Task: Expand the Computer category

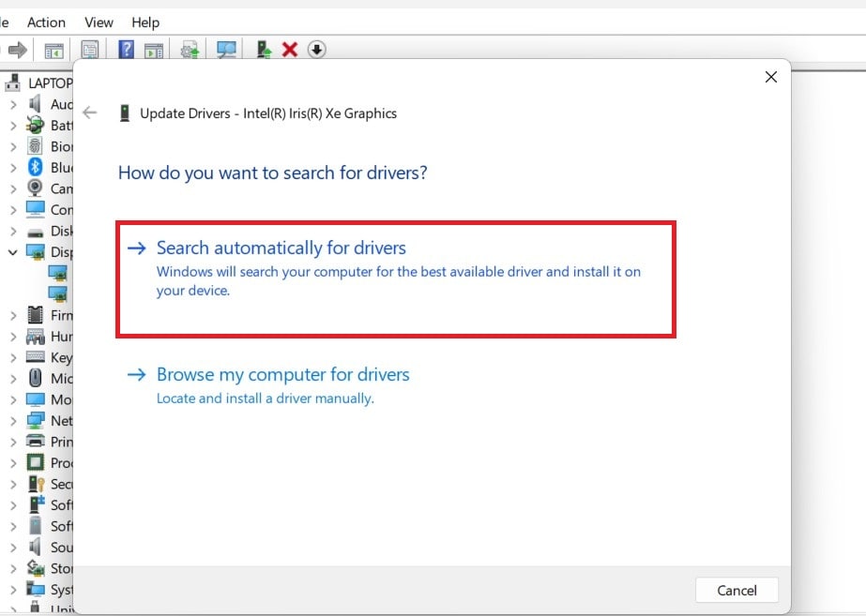Action: click(x=13, y=210)
